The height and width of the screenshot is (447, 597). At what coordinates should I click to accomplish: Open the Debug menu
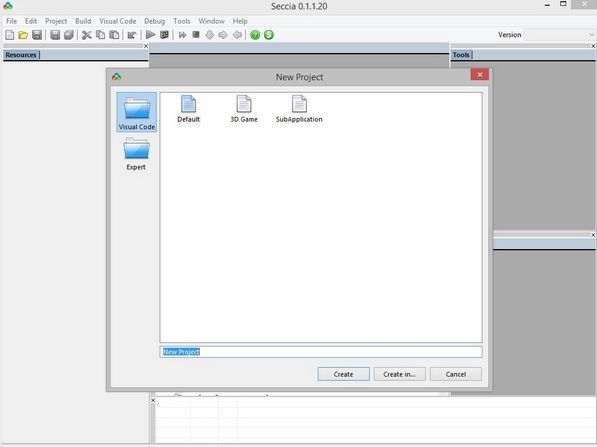tap(155, 21)
